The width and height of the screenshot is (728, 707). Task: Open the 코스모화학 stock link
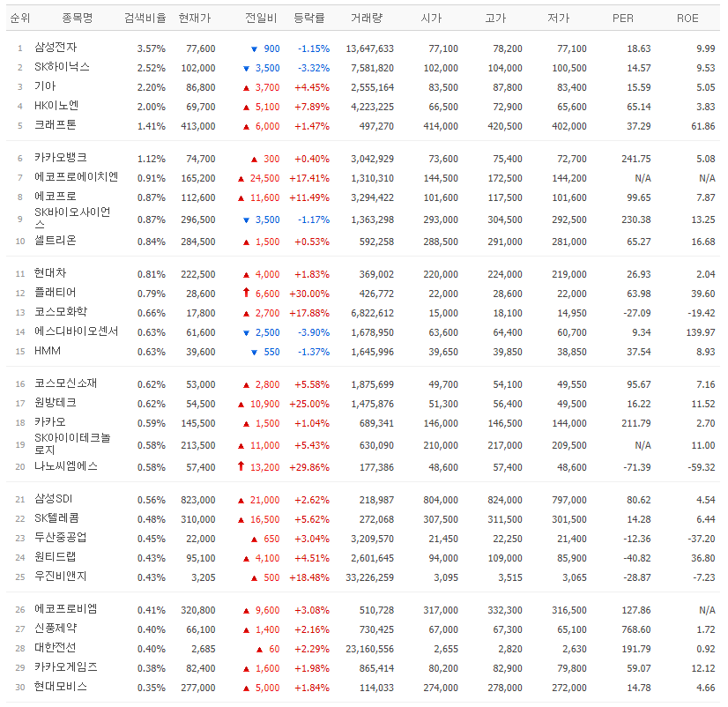pyautogui.click(x=61, y=312)
